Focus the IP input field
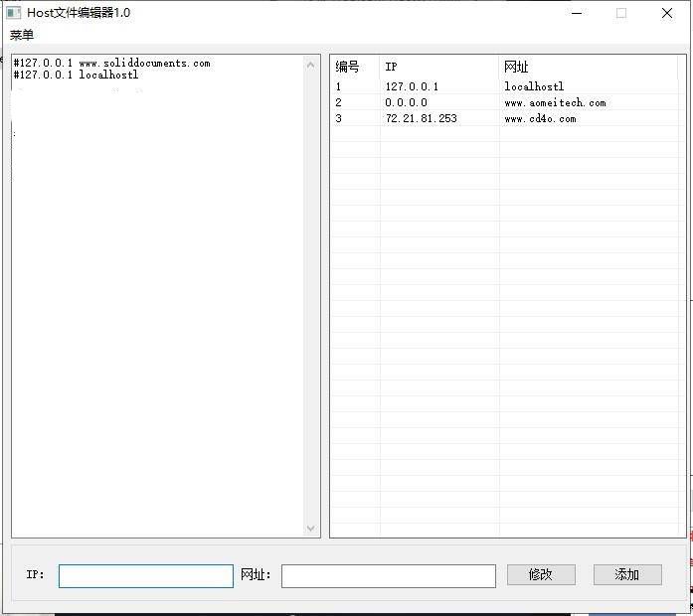Image resolution: width=693 pixels, height=616 pixels. point(146,576)
